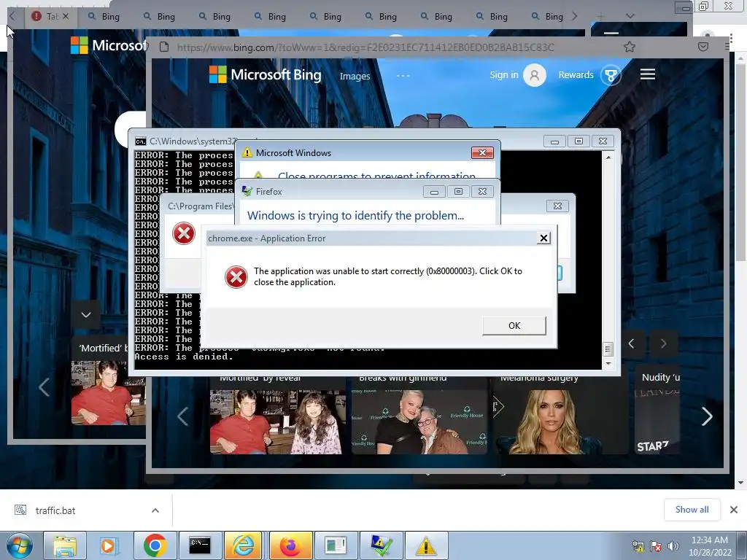The image size is (747, 560).
Task: Click the Pocket save icon in the address bar
Action: coord(703,47)
